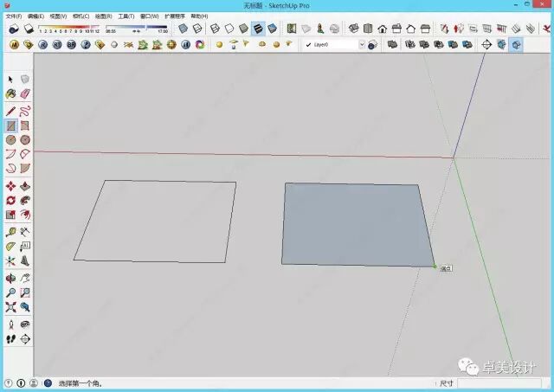Select the Walk footprints tool
Image resolution: width=554 pixels, height=392 pixels.
click(10, 339)
